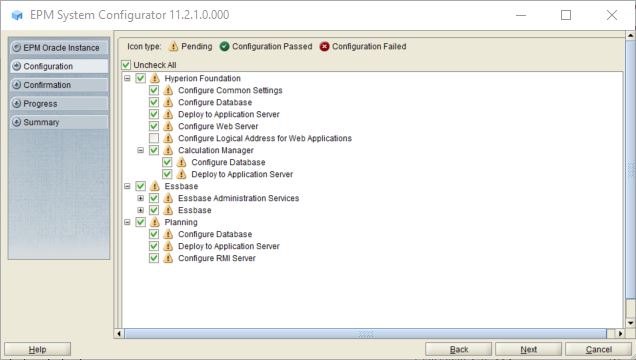
Task: Click the Configuration step circle icon
Action: pyautogui.click(x=17, y=66)
